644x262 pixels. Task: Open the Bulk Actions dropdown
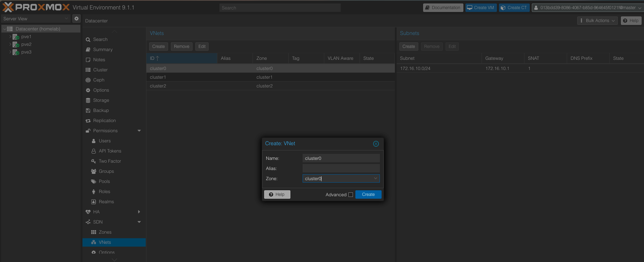[x=598, y=21]
